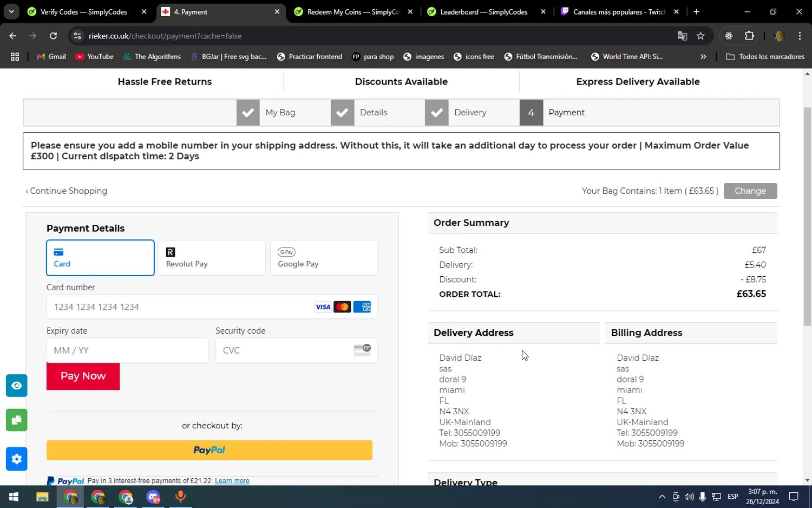Click the blue eye side widget
Screen dimensions: 812x508
tap(17, 386)
